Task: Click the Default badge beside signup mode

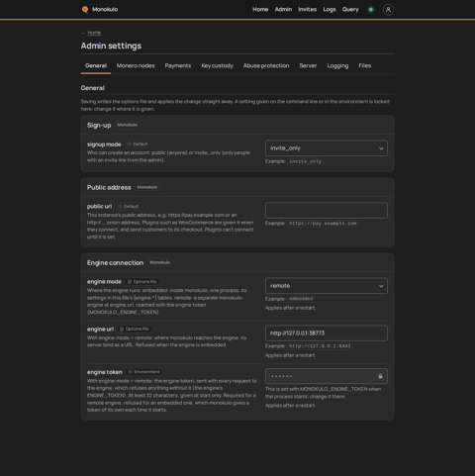Action: click(x=138, y=144)
